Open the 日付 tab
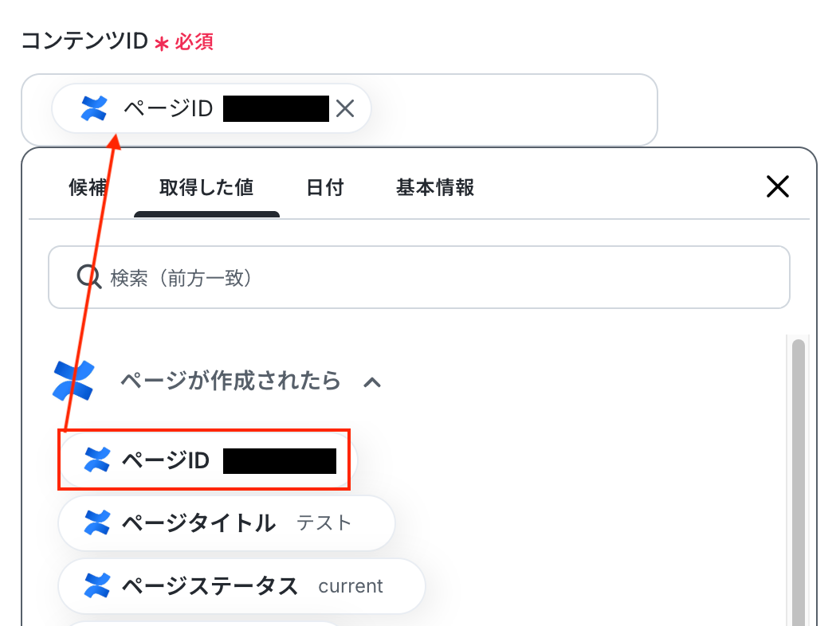The image size is (840, 626). pos(325,188)
